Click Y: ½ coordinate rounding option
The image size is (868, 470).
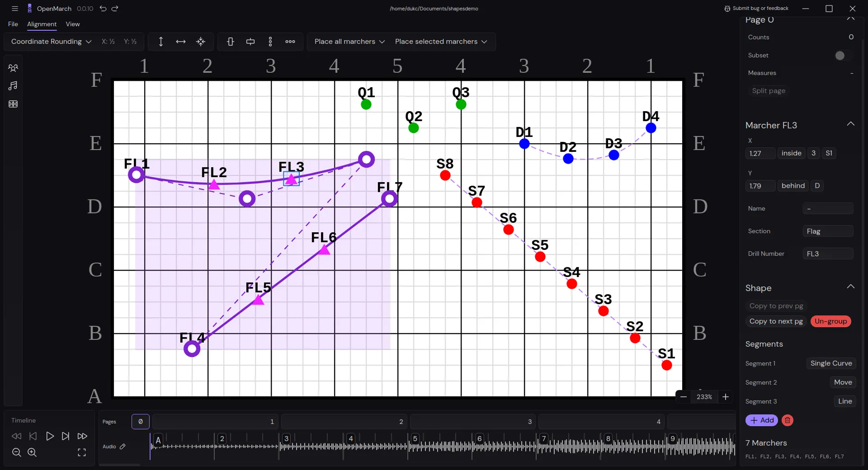pyautogui.click(x=130, y=42)
